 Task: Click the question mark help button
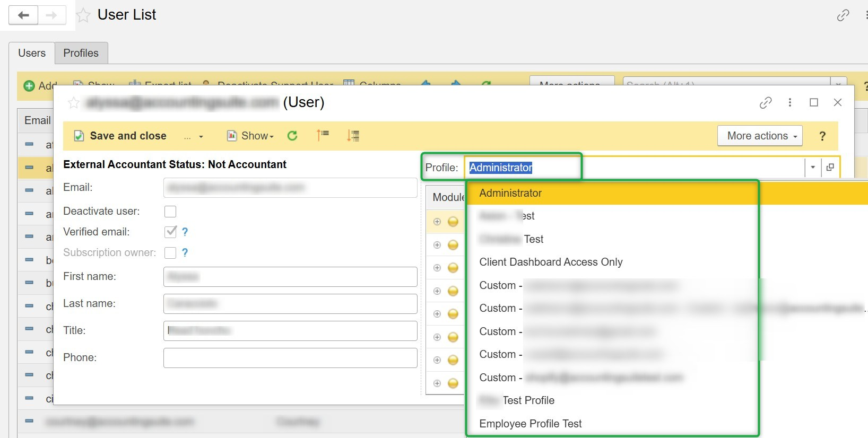coord(822,136)
